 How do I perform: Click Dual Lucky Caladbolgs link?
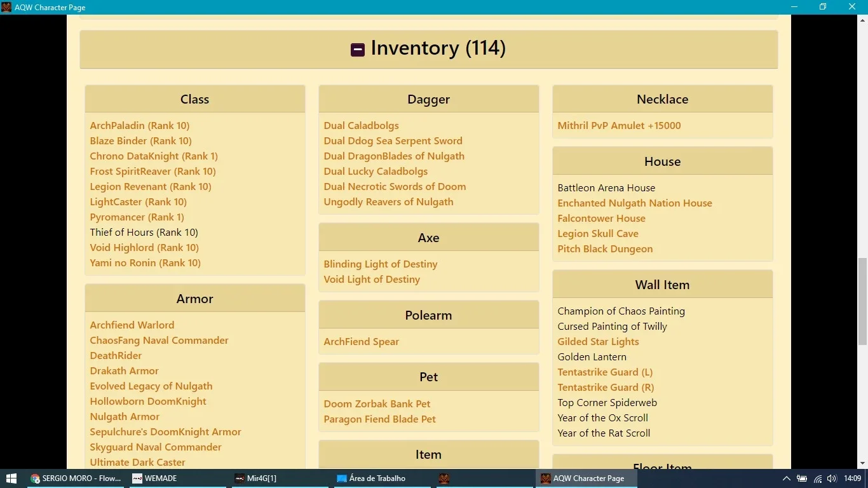376,172
